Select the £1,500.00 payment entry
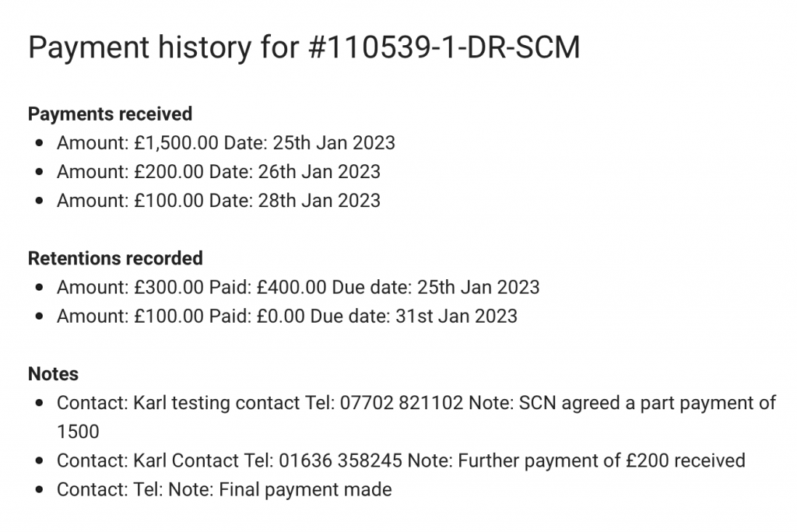Image resolution: width=797 pixels, height=532 pixels. (x=226, y=143)
